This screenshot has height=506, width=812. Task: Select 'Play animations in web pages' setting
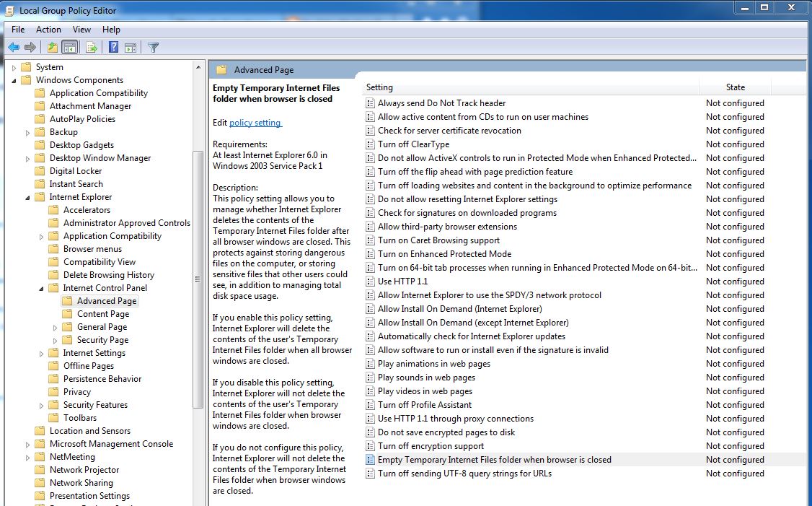pyautogui.click(x=434, y=364)
